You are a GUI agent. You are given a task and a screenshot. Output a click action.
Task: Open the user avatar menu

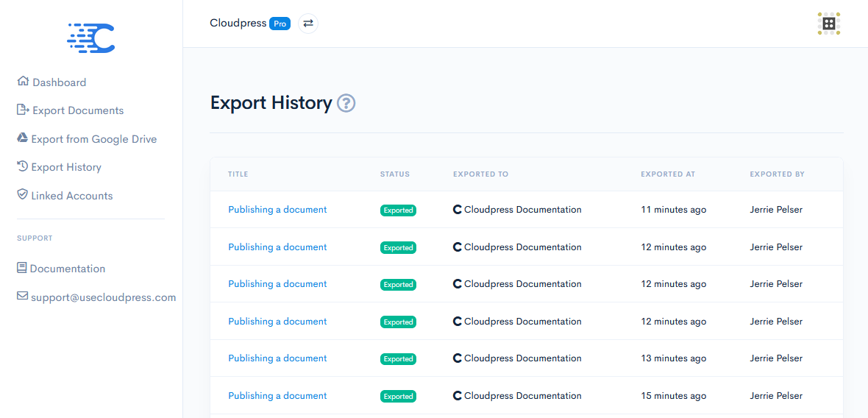[829, 24]
